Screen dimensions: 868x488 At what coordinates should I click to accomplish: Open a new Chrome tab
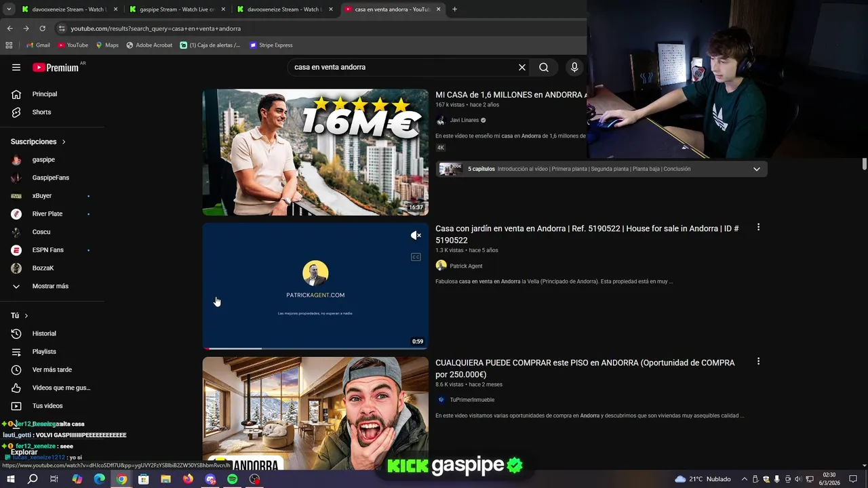(x=454, y=9)
